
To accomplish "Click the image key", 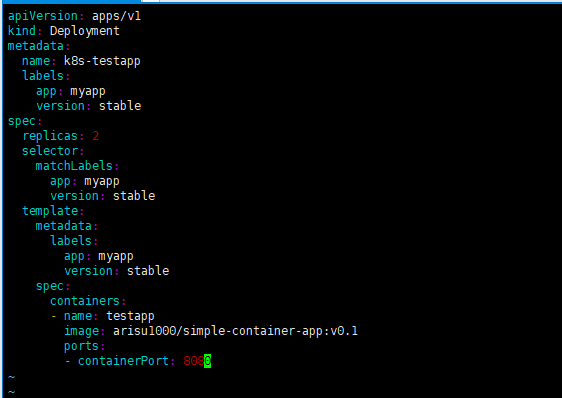I will click(x=81, y=331).
